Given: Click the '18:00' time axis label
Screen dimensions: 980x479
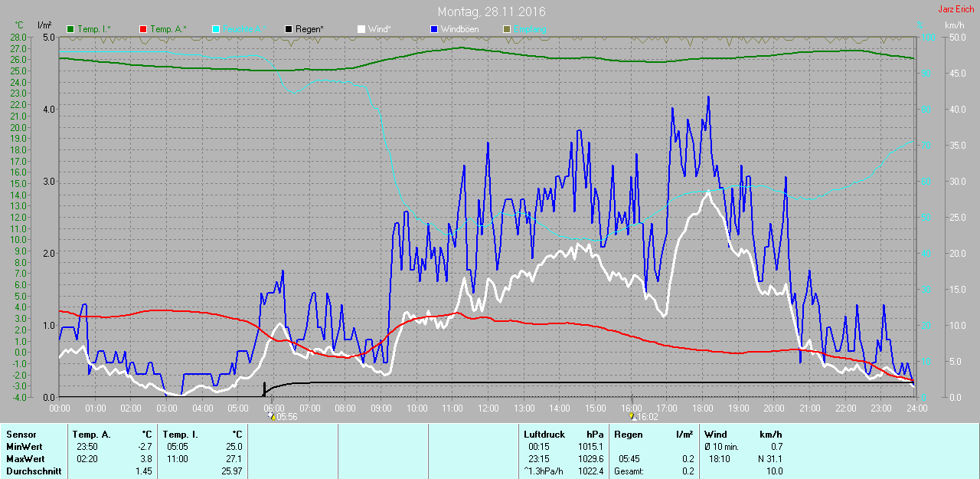Looking at the screenshot, I should [x=702, y=408].
